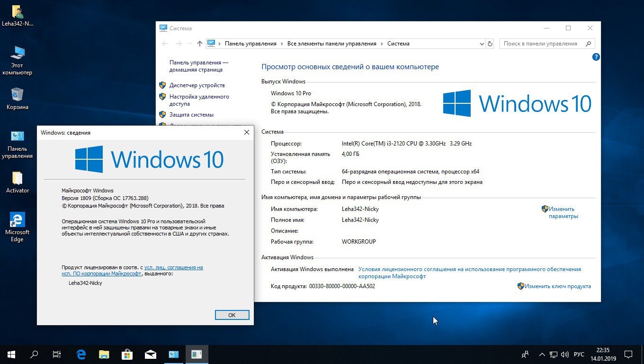This screenshot has height=364, width=644.
Task: Show hidden tray icons chevron
Action: coord(542,354)
